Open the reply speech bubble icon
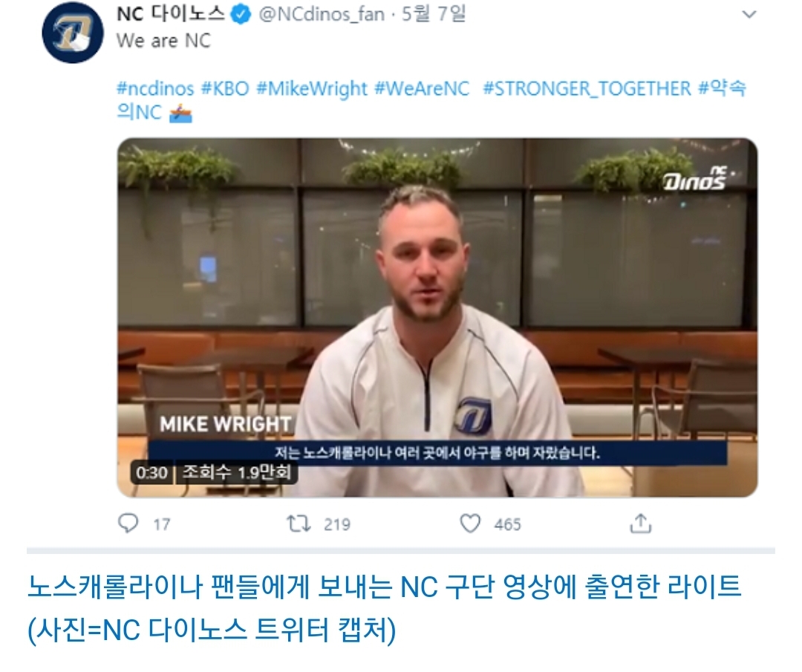This screenshot has height=672, width=802. (128, 523)
